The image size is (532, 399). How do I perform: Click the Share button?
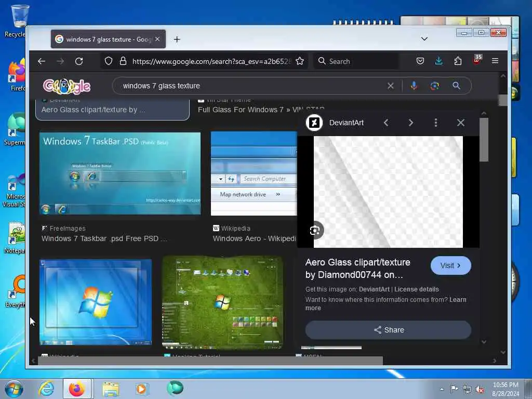388,330
